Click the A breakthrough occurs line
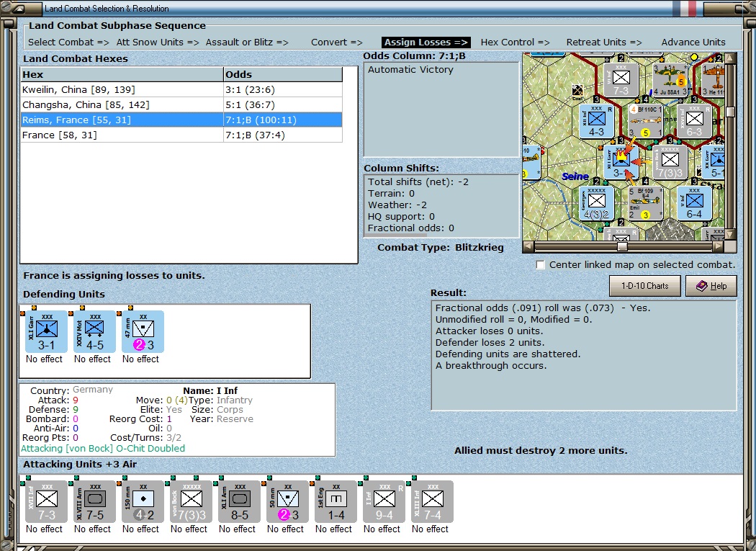This screenshot has height=551, width=756. (x=491, y=366)
